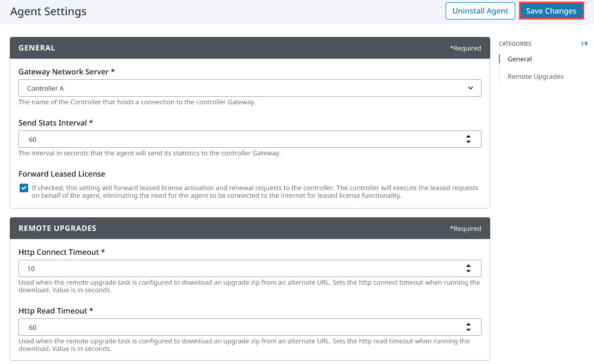Click the Save Changes button

point(551,11)
